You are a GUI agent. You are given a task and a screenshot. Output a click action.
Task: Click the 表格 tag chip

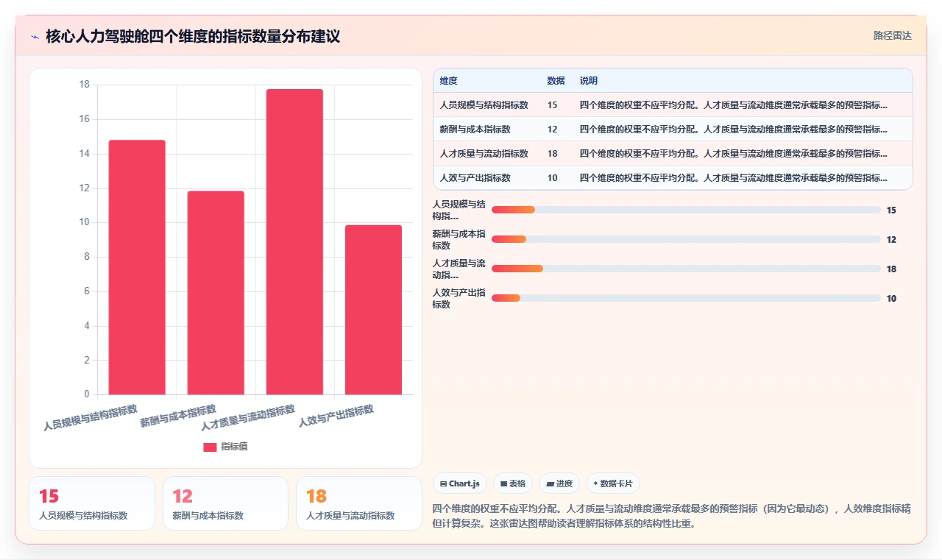pyautogui.click(x=513, y=483)
